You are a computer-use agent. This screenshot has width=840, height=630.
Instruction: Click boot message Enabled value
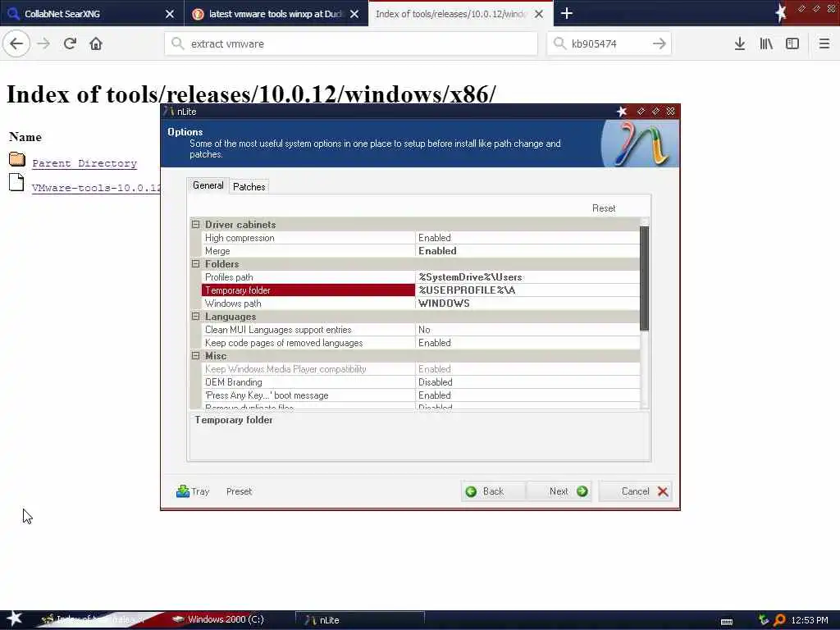[527, 395]
